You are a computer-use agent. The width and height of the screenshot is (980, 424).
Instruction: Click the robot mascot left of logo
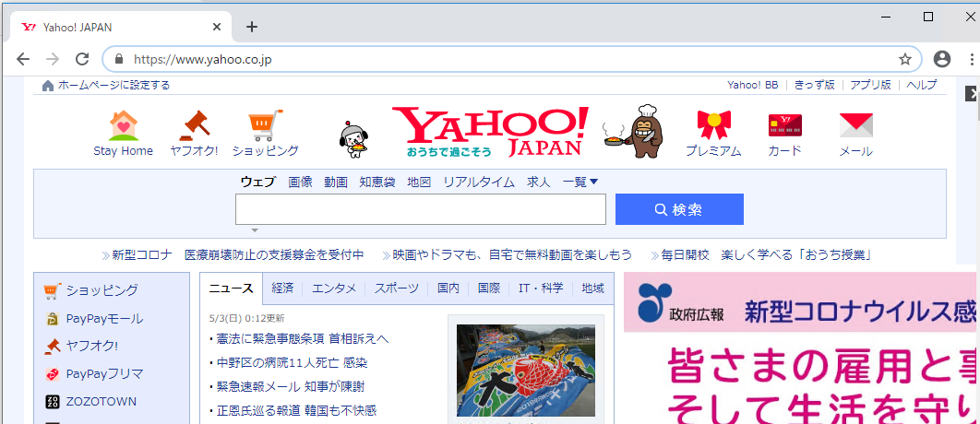[355, 139]
